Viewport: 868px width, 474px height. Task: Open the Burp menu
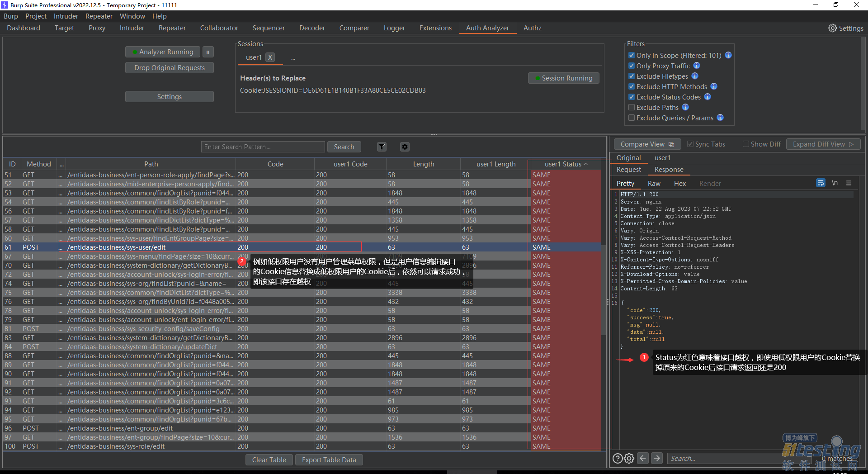[x=11, y=16]
